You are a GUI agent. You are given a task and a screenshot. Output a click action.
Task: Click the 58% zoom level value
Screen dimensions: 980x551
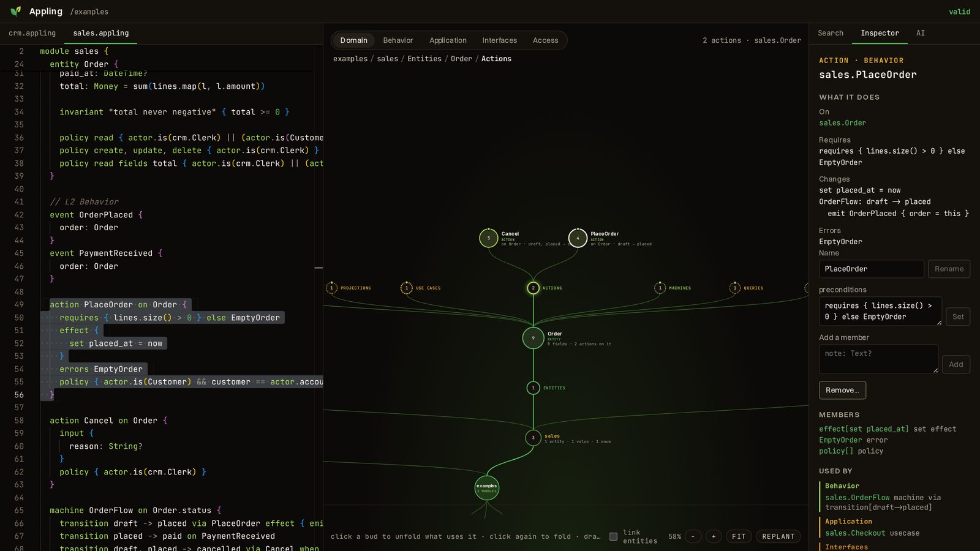(x=674, y=536)
